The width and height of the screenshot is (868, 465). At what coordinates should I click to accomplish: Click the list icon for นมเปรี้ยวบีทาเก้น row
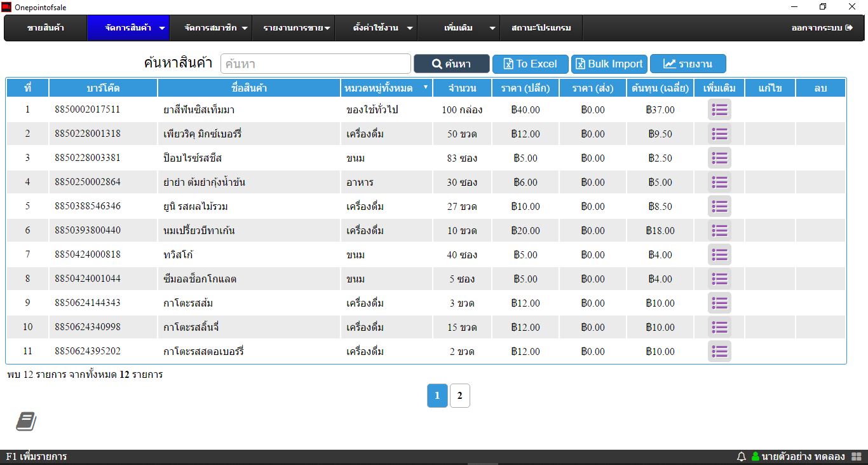tap(719, 230)
